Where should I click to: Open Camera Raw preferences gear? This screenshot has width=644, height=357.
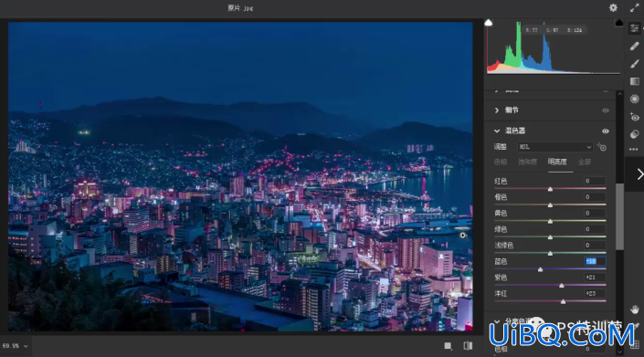coord(613,8)
